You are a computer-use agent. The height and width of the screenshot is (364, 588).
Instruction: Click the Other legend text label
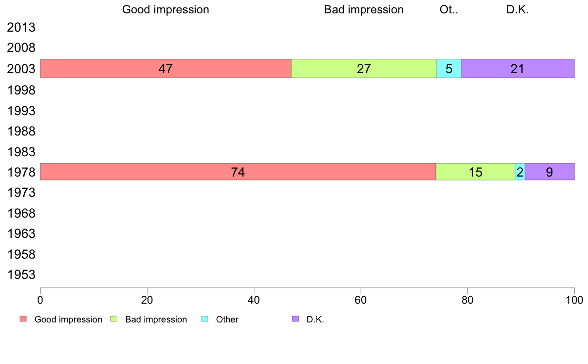pos(227,319)
